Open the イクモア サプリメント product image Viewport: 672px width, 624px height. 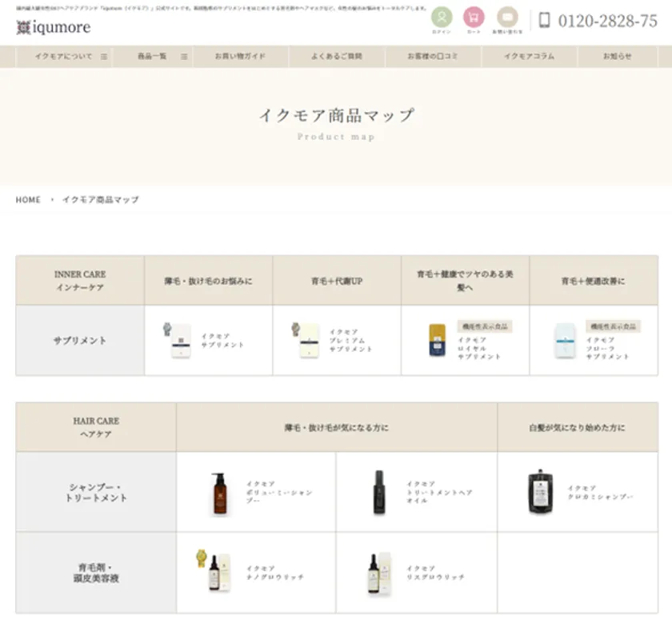point(179,340)
